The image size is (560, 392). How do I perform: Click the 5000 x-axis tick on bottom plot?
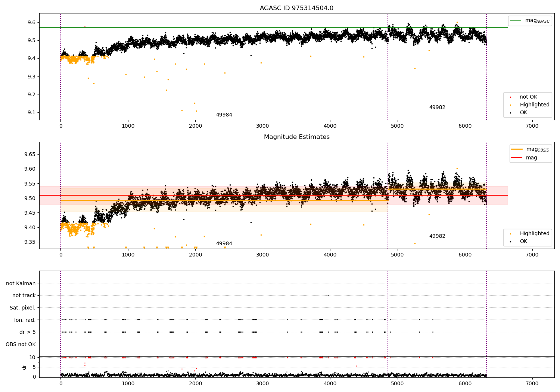click(397, 383)
